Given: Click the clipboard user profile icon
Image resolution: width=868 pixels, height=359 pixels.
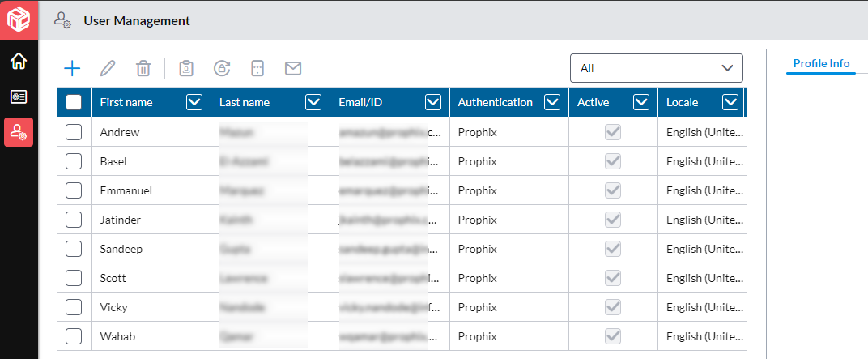Looking at the screenshot, I should tap(186, 69).
